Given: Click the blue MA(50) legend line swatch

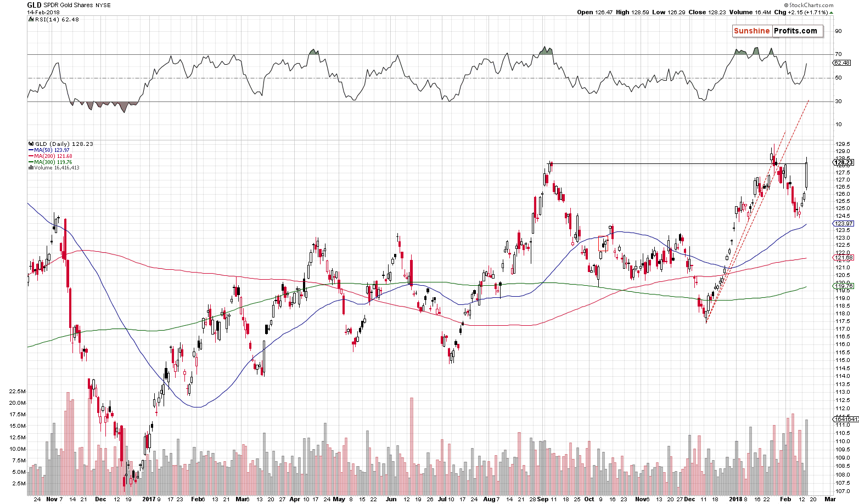Looking at the screenshot, I should point(31,150).
